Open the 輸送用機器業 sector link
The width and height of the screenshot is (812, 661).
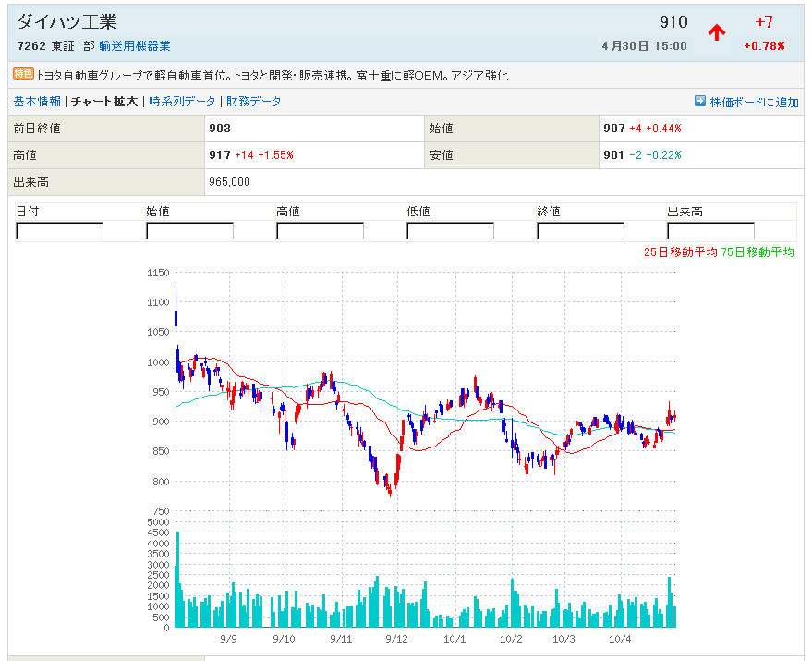(135, 46)
